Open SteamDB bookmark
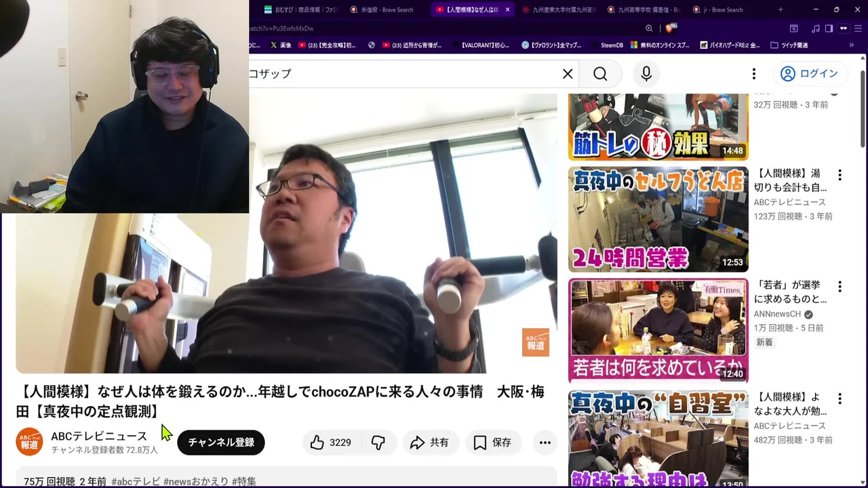This screenshot has height=488, width=868. (x=606, y=45)
